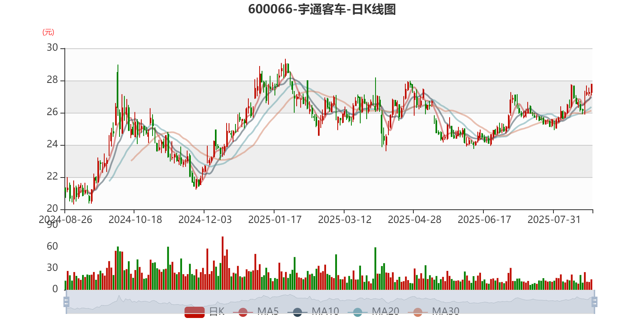Viewport: 644px width, 322px height.
Task: Click the price axis label 22
Action: click(52, 177)
